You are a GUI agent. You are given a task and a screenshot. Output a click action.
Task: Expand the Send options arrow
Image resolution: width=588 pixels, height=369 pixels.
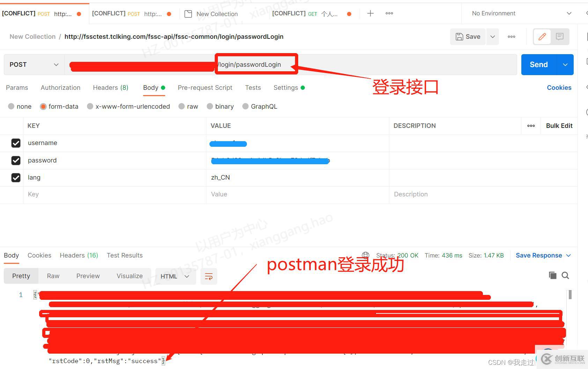point(565,65)
